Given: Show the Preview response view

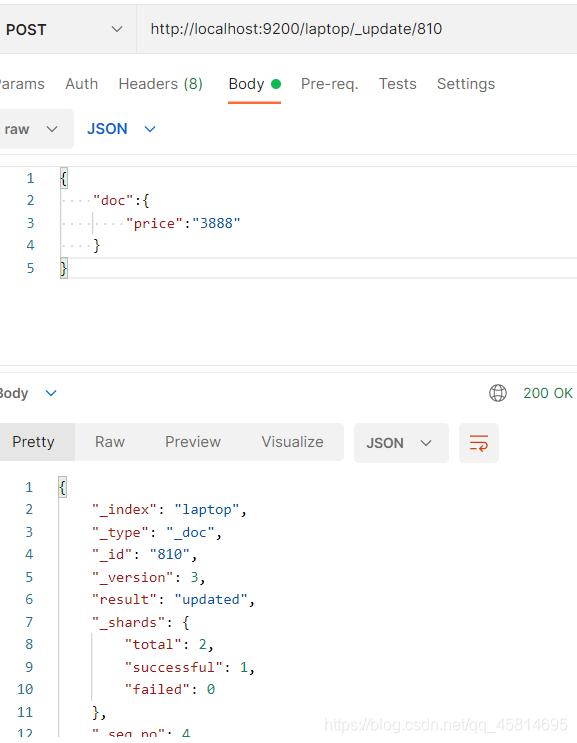Looking at the screenshot, I should (193, 442).
